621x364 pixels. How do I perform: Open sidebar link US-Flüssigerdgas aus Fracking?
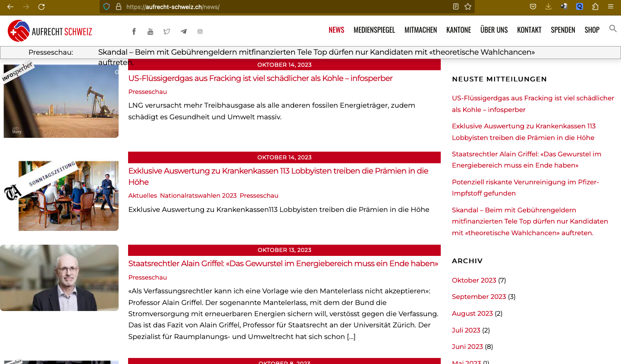click(x=533, y=104)
